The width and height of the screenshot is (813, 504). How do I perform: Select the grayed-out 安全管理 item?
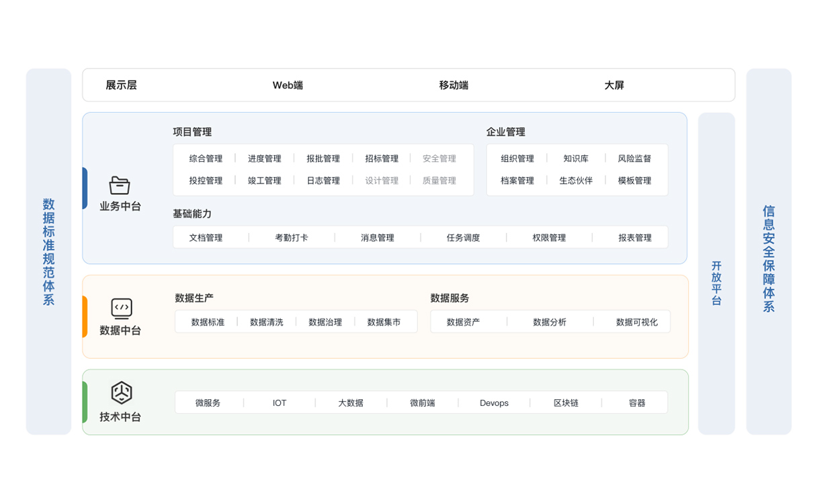tap(439, 159)
